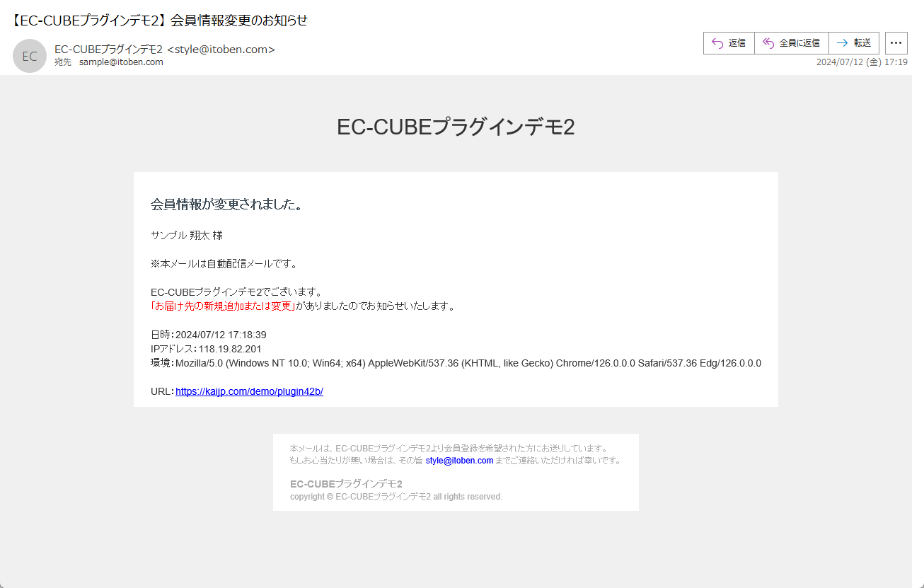Viewport: 924px width, 588px height.
Task: Click the 環境 Mozilla/5.0 user agent line
Action: [456, 363]
